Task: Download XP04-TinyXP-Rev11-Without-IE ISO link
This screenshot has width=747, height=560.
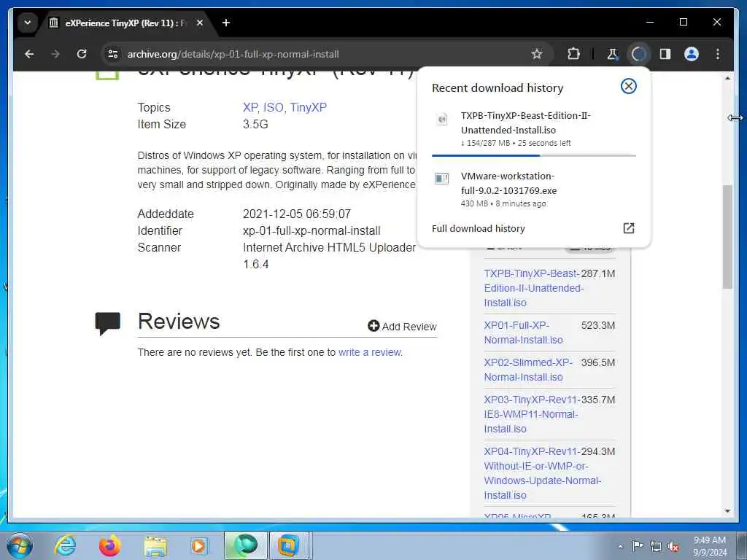Action: [x=542, y=473]
